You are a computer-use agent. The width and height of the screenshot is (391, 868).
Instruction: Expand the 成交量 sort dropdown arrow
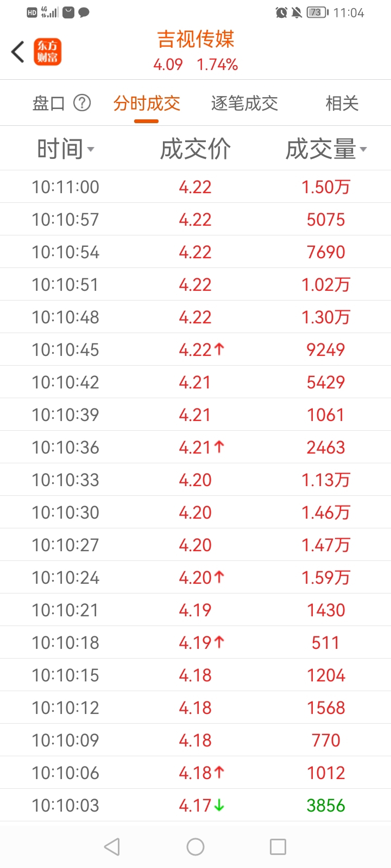[363, 150]
